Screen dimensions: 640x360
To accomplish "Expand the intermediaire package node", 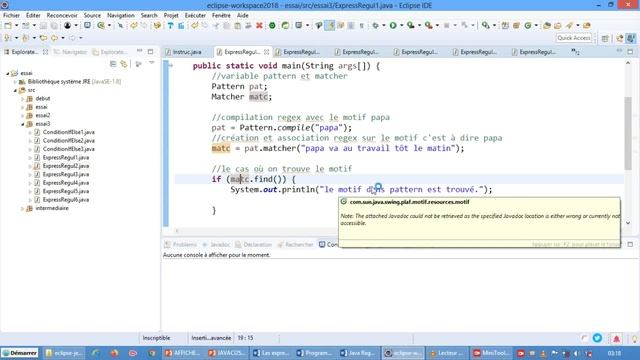I will 23,209.
